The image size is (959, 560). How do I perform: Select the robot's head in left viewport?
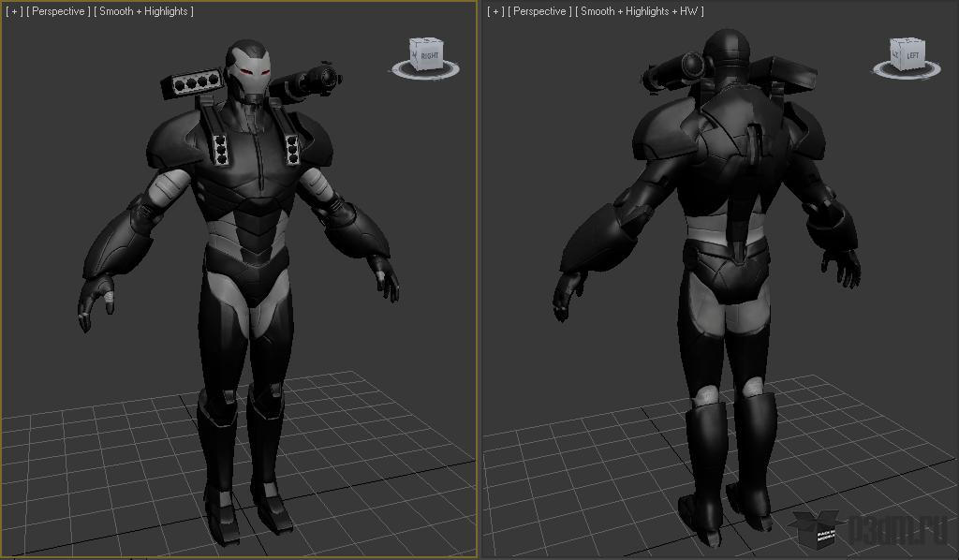point(247,70)
